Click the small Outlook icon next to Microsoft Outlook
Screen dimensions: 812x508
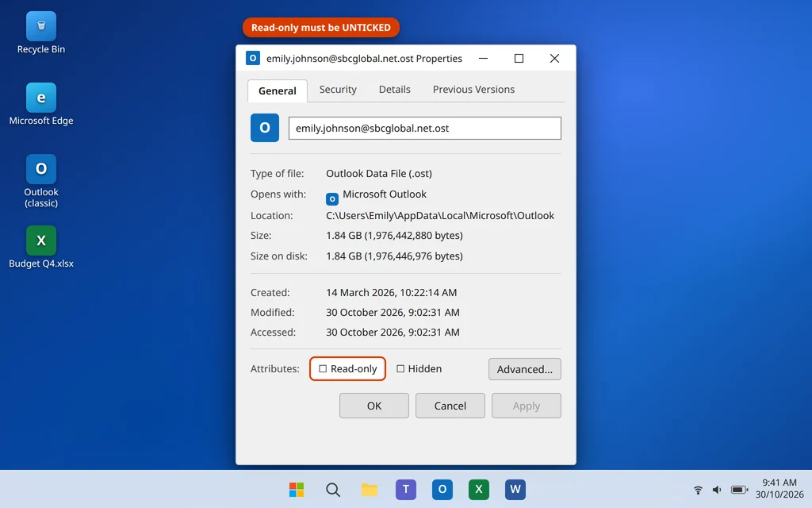332,198
